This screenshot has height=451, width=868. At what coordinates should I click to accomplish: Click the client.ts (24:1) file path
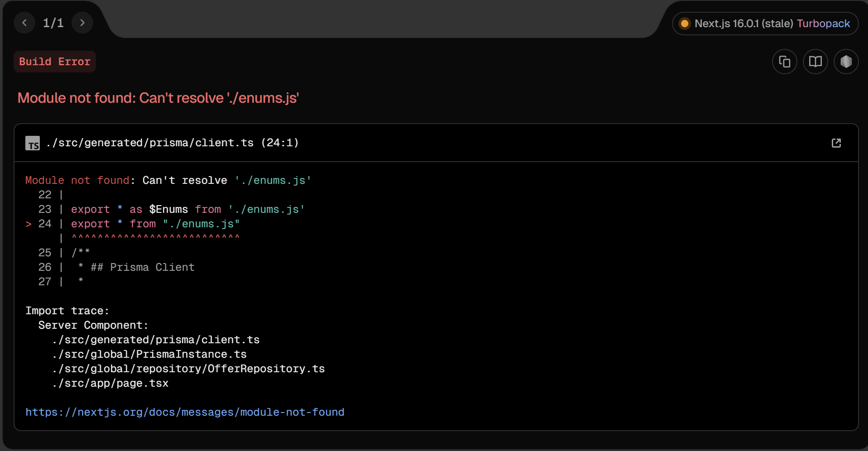172,143
